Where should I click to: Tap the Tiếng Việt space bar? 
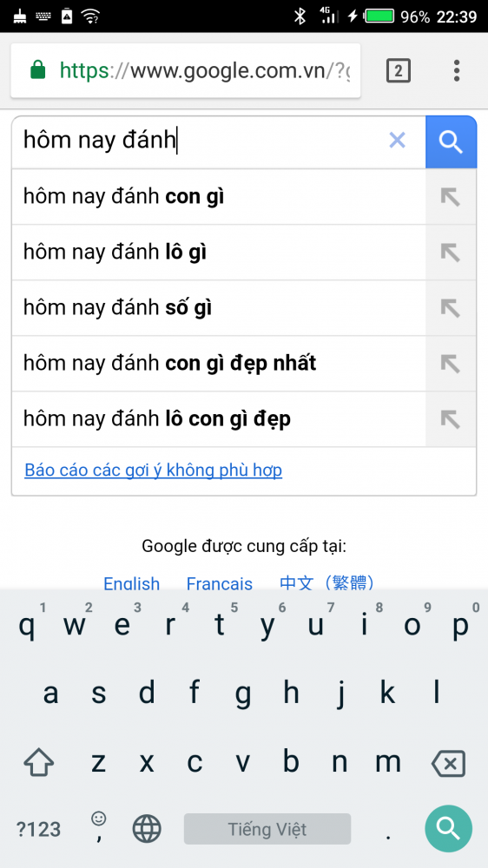(x=267, y=829)
